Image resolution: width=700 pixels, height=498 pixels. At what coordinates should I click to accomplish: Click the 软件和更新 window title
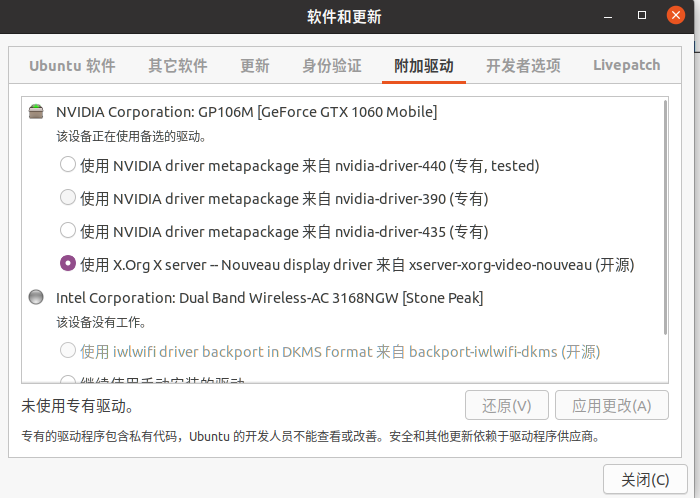click(344, 17)
